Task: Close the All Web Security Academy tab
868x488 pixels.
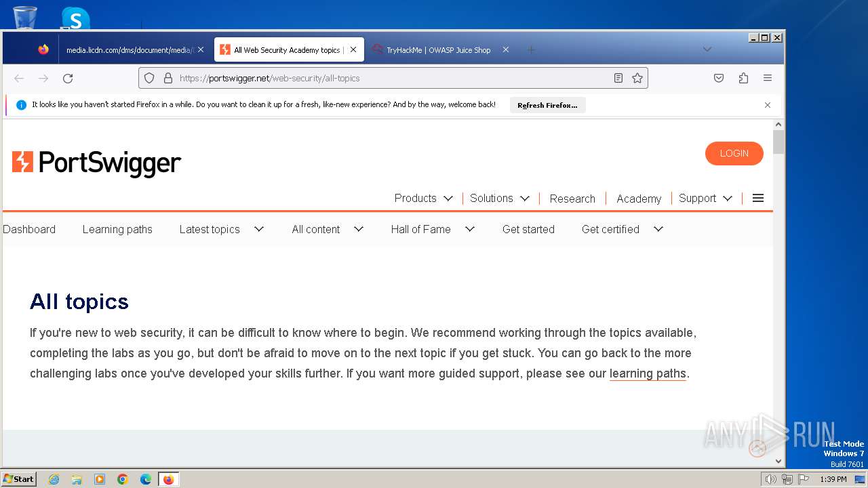Action: 353,49
